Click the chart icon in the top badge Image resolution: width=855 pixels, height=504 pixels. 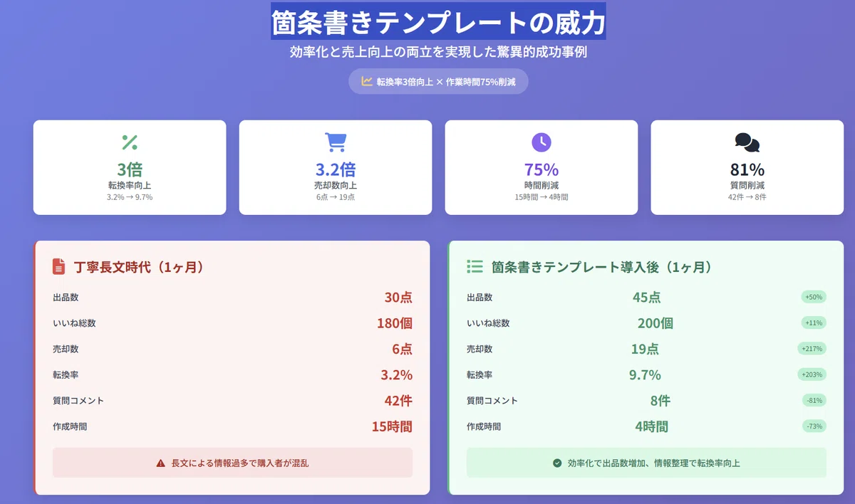point(367,81)
